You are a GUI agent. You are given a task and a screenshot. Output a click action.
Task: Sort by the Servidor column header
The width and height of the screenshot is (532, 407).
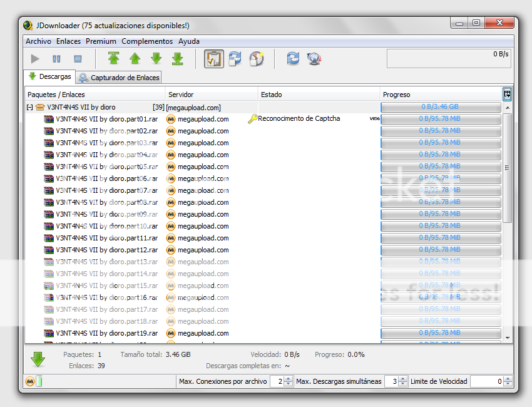point(212,95)
